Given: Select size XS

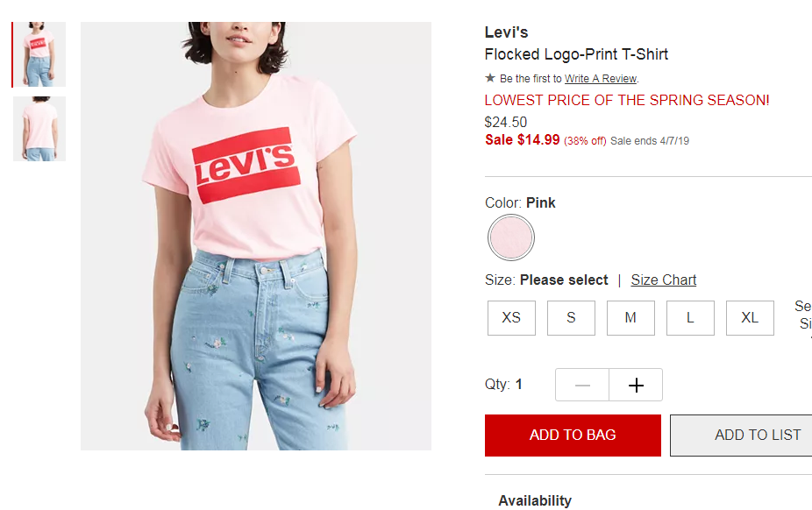Looking at the screenshot, I should coord(511,317).
